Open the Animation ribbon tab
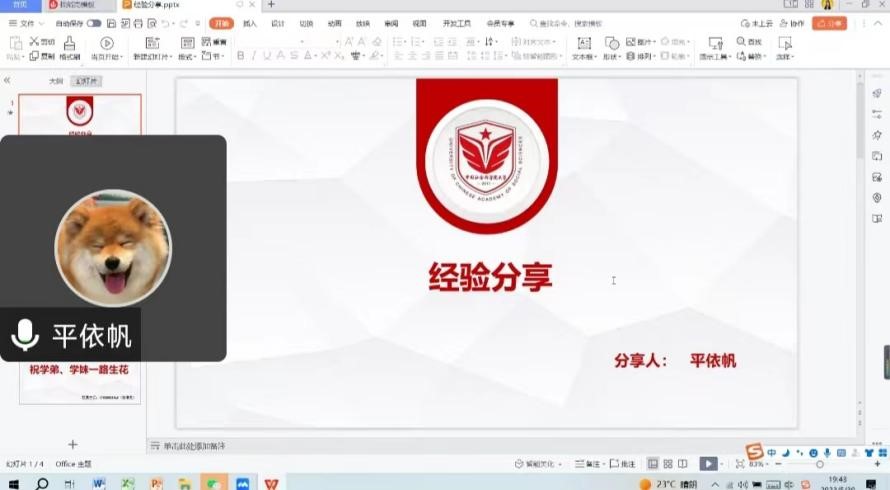 point(334,23)
